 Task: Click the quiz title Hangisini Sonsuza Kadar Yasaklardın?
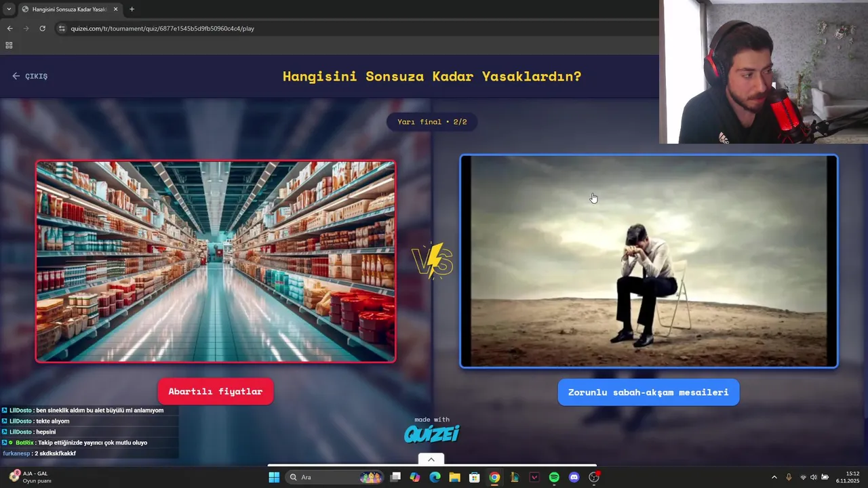point(432,76)
